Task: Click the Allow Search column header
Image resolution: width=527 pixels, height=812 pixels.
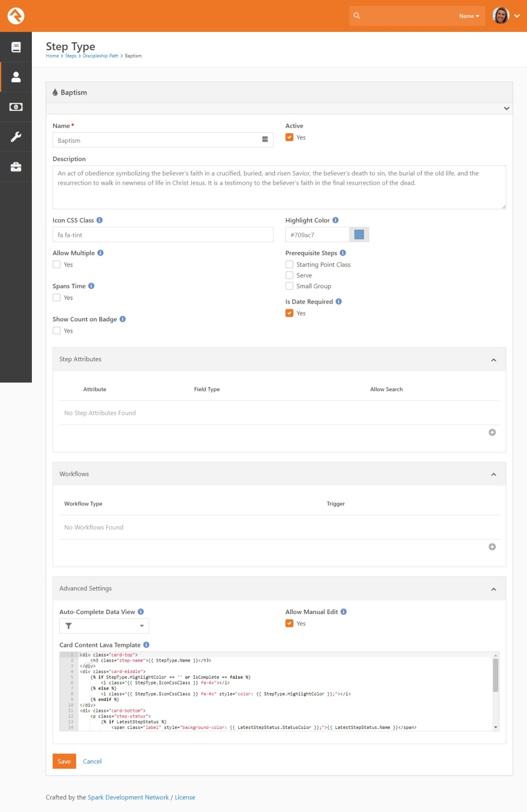Action: 386,389
